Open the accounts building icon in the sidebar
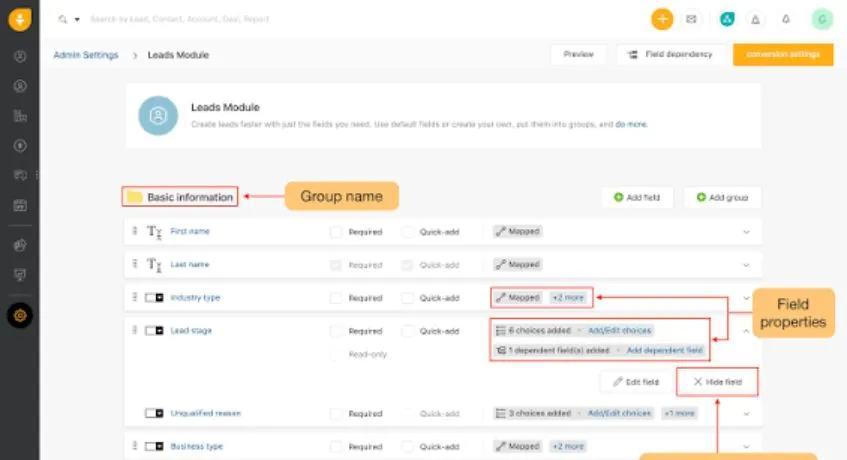Viewport: 847px width, 460px height. point(20,116)
